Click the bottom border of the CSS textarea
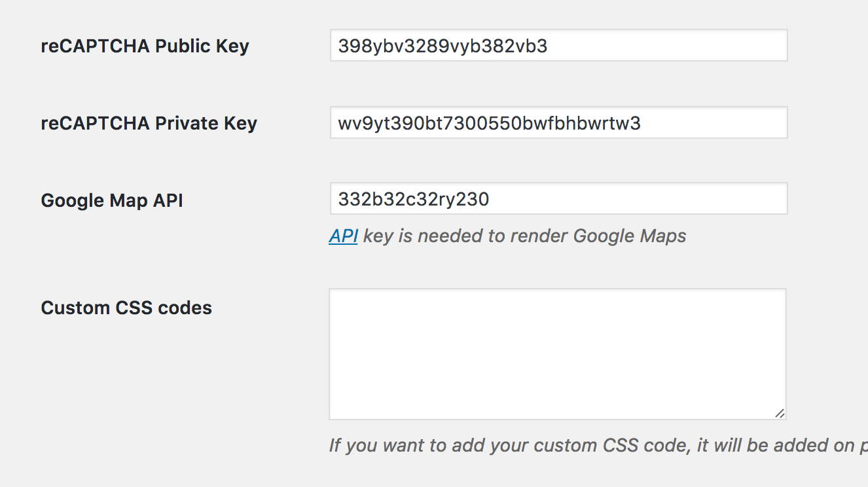868x487 pixels. [558, 419]
